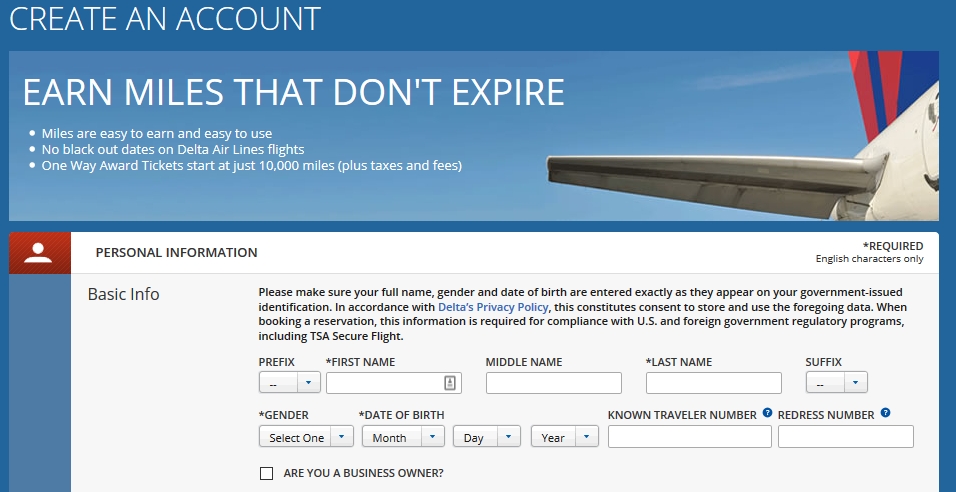The width and height of the screenshot is (956, 492).
Task: Click the *Gender label
Action: pyautogui.click(x=284, y=415)
